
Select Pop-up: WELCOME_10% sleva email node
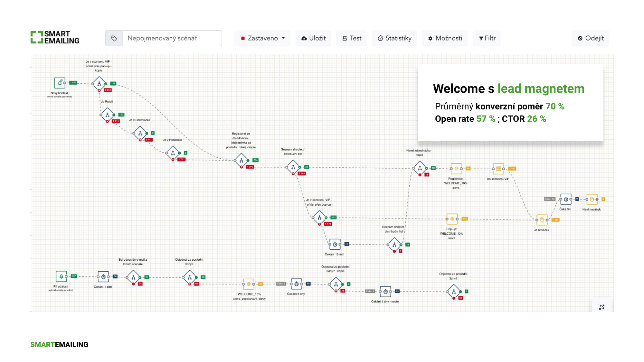pos(452,219)
